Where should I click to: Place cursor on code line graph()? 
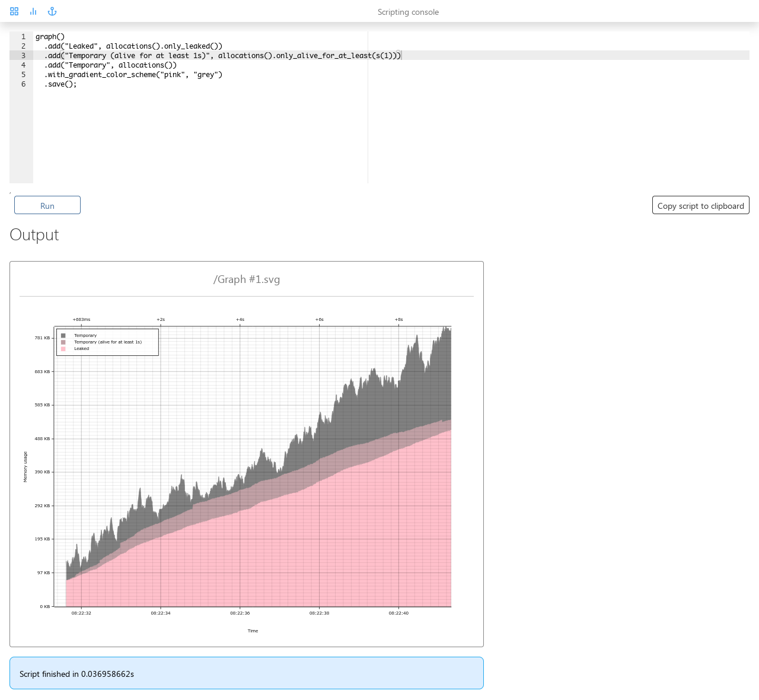coord(50,37)
